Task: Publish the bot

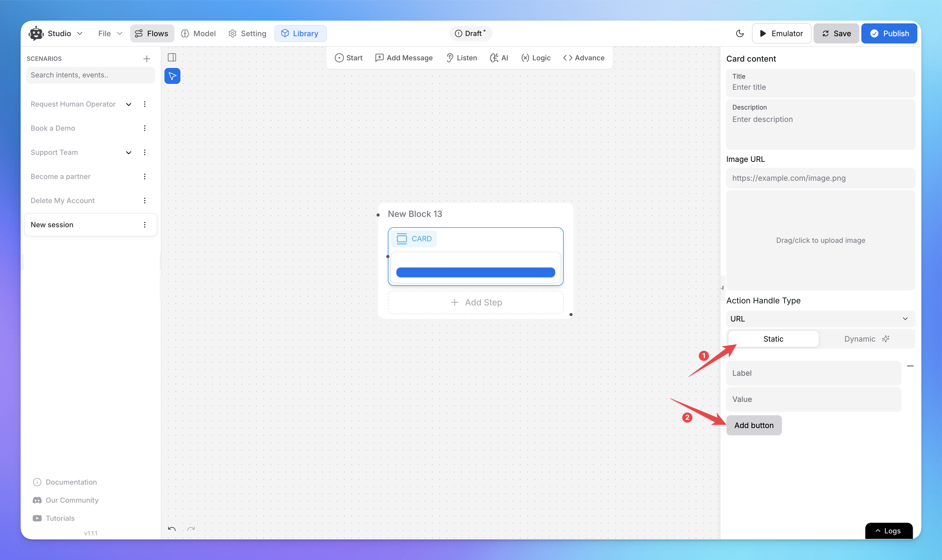Action: click(889, 33)
